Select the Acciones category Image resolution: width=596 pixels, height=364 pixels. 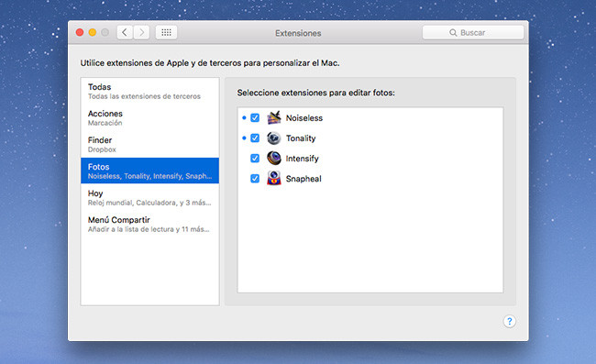tap(149, 117)
